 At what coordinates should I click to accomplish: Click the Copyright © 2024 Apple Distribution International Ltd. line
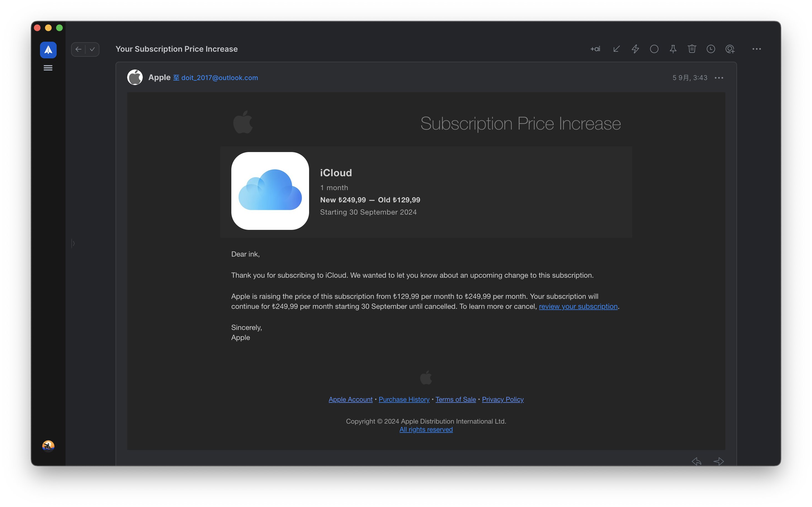tap(426, 421)
